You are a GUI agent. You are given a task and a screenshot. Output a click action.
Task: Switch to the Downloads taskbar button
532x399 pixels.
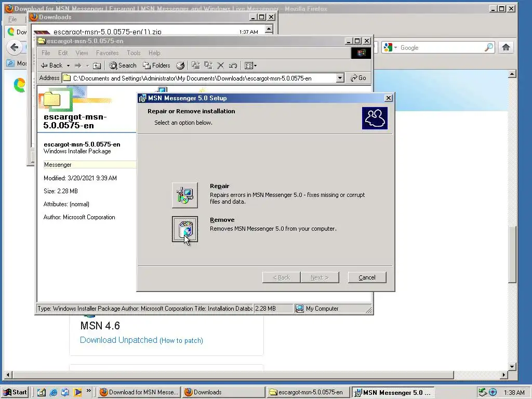click(224, 392)
